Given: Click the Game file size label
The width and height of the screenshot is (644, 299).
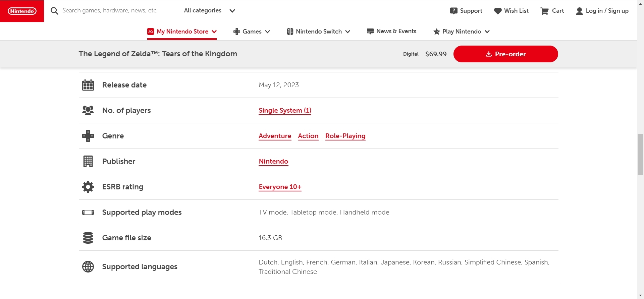Looking at the screenshot, I should (x=127, y=238).
